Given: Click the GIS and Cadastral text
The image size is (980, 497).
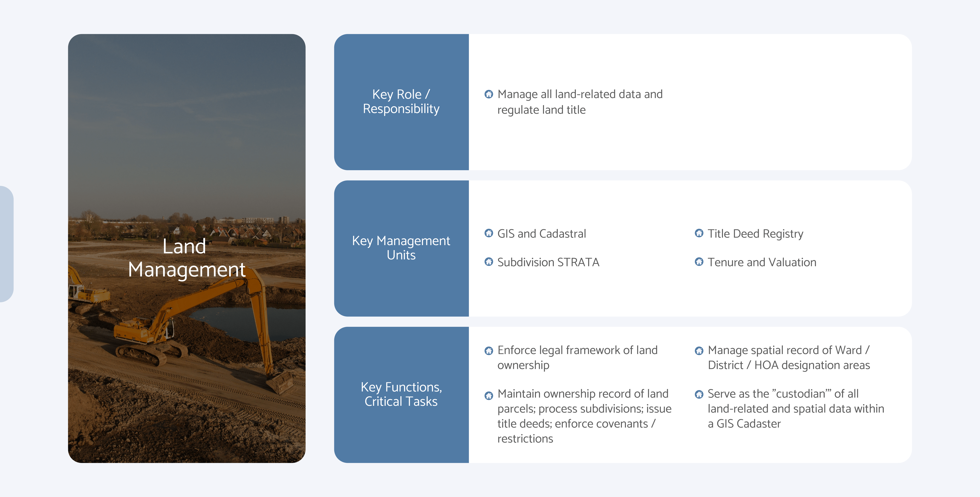Looking at the screenshot, I should 541,234.
